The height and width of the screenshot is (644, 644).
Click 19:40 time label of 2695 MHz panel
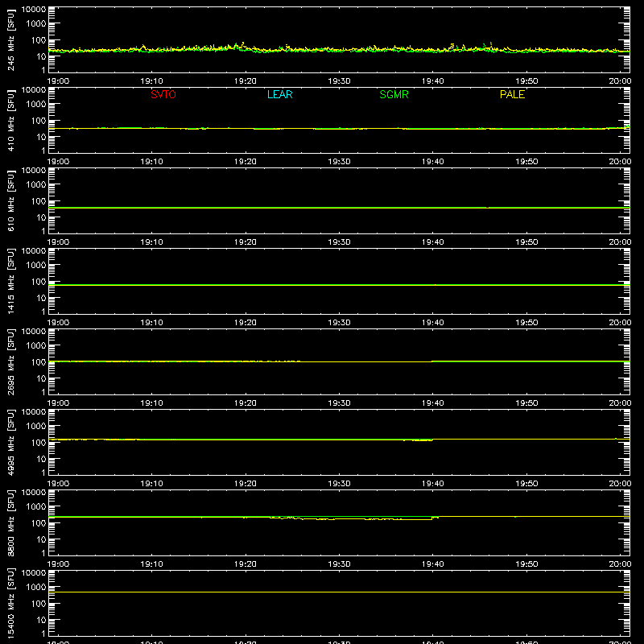pyautogui.click(x=432, y=403)
